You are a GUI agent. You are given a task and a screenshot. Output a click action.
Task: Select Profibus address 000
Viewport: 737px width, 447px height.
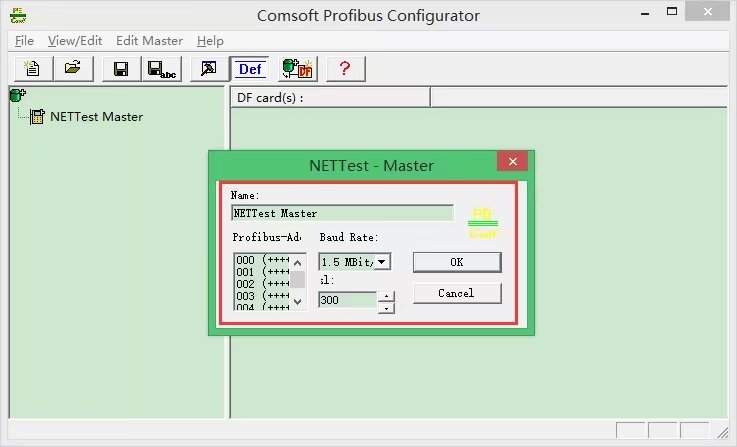pos(262,260)
